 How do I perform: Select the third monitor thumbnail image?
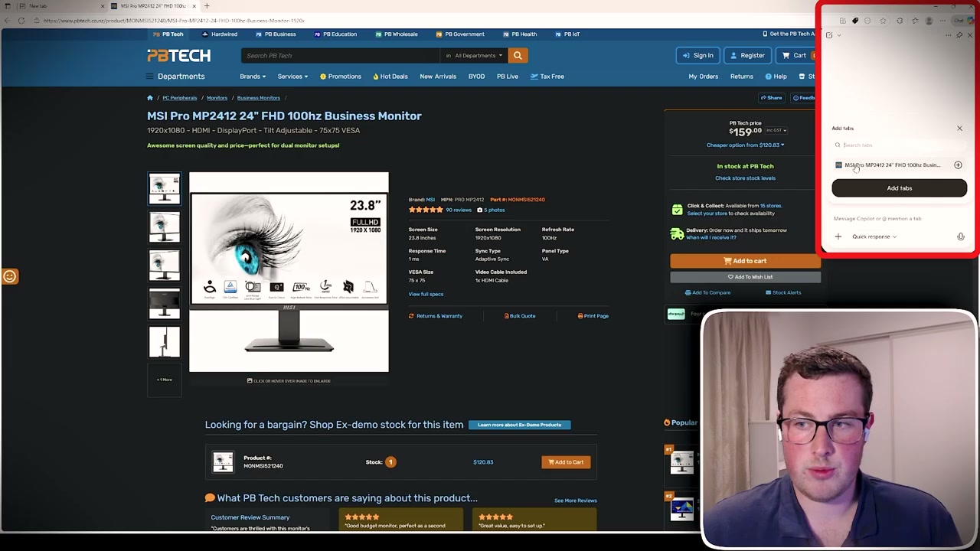[165, 265]
